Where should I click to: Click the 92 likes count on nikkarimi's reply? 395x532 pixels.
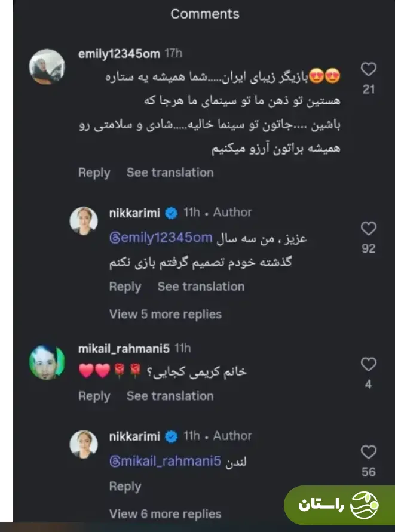pyautogui.click(x=369, y=245)
